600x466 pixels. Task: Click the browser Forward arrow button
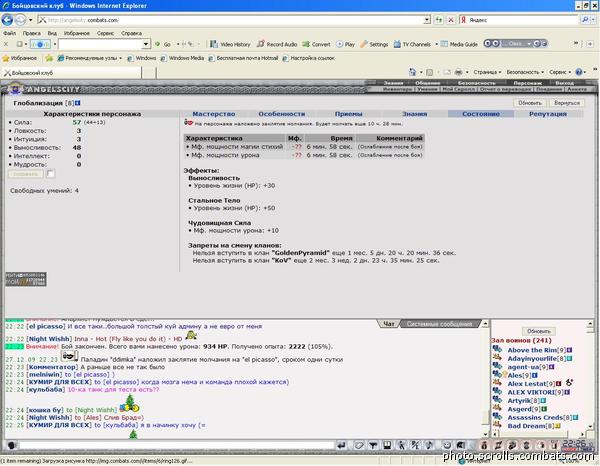click(x=20, y=20)
